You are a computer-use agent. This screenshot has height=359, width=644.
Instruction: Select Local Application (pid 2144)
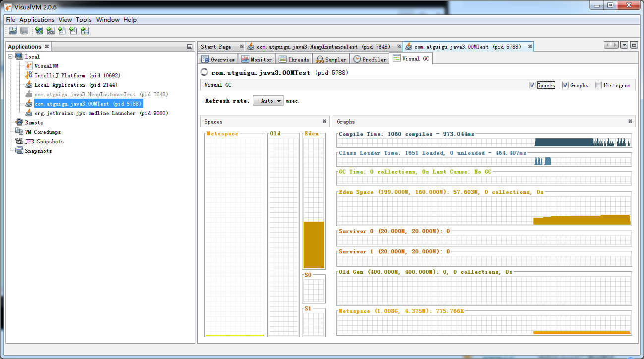tap(76, 85)
